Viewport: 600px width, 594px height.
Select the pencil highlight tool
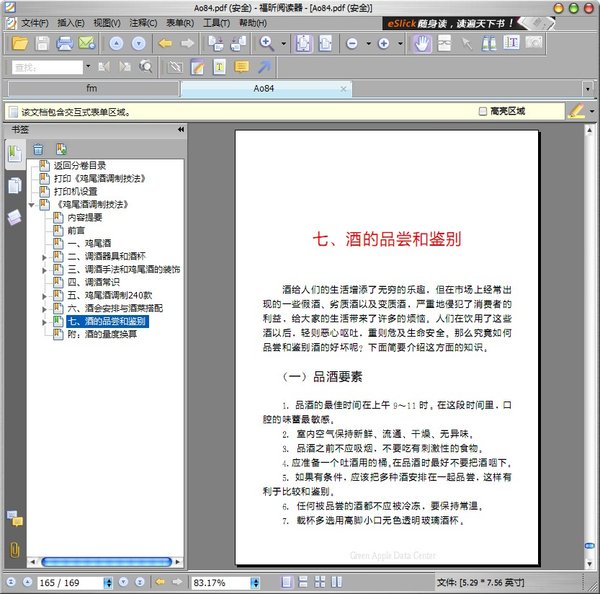[x=576, y=111]
